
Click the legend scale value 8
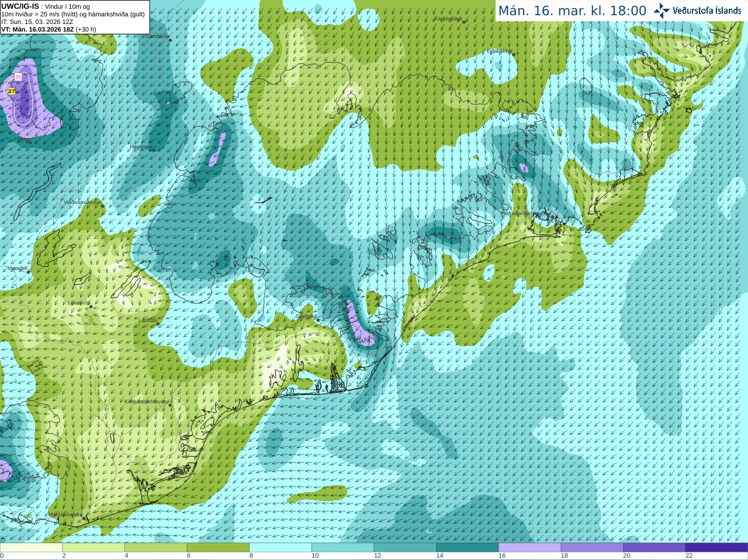(251, 556)
